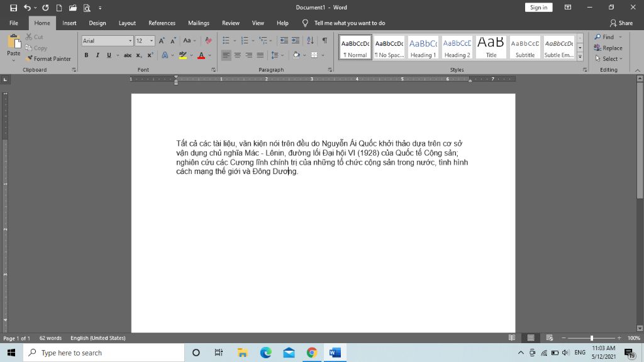
Task: Click the Find button
Action: [604, 37]
